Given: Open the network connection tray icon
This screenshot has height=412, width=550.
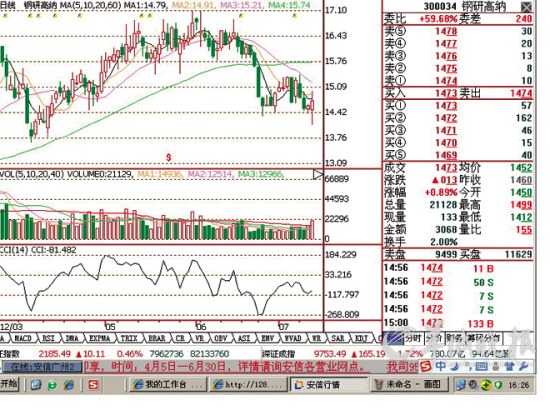Looking at the screenshot, I should coord(460,385).
